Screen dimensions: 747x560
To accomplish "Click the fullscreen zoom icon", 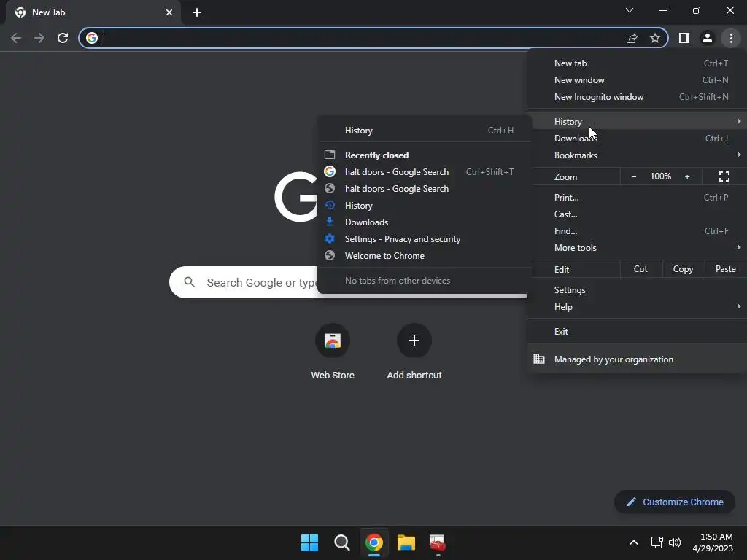I will [x=724, y=176].
